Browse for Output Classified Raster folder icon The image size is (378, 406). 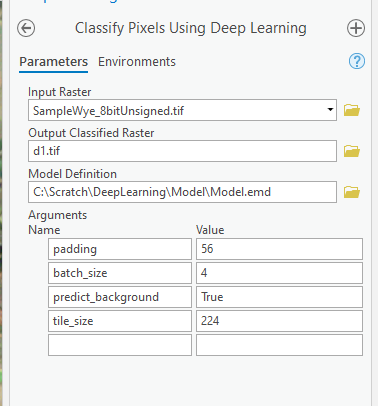352,151
